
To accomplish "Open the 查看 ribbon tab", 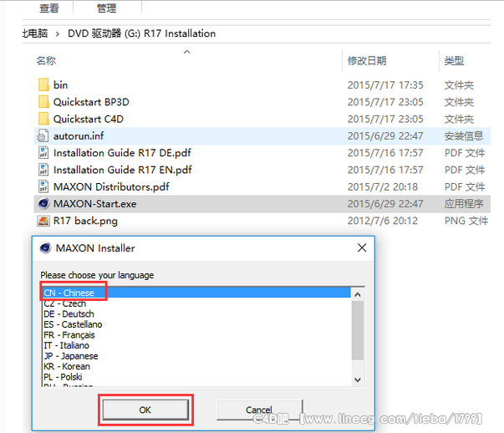I will [x=48, y=8].
